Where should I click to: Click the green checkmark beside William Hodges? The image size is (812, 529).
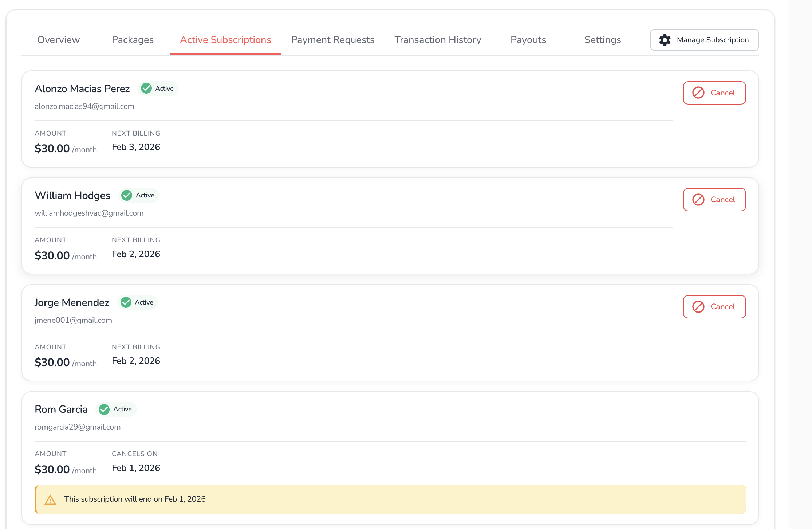pyautogui.click(x=127, y=196)
